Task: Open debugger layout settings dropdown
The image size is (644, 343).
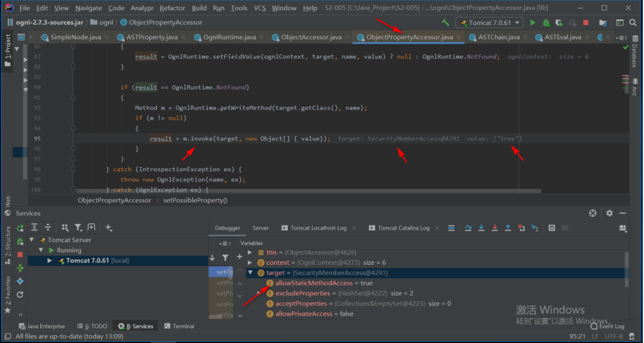Action: tap(623, 228)
